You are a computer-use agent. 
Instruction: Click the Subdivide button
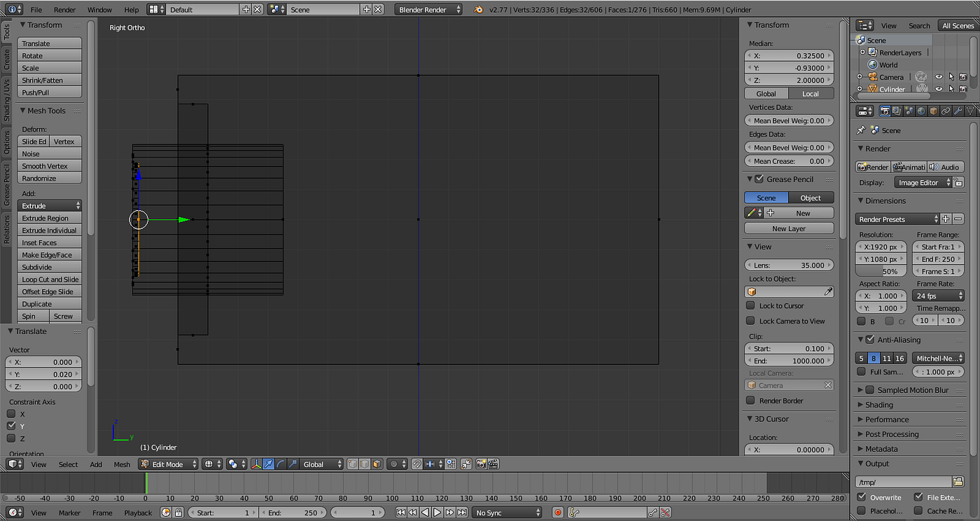[49, 267]
